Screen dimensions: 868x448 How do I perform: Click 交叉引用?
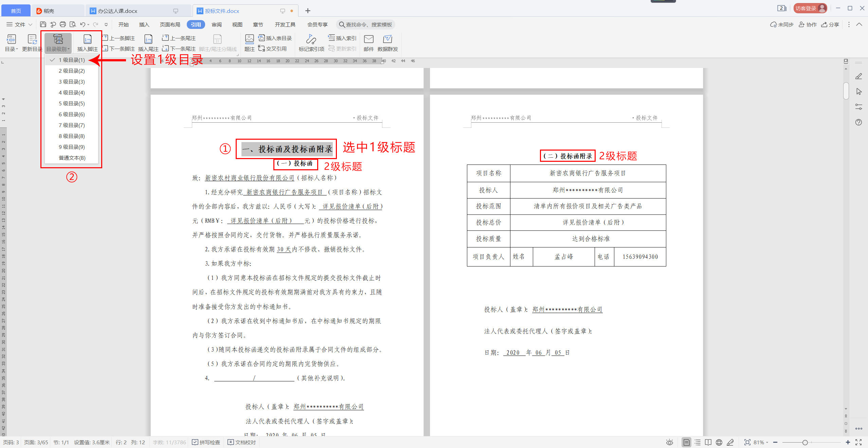point(272,49)
